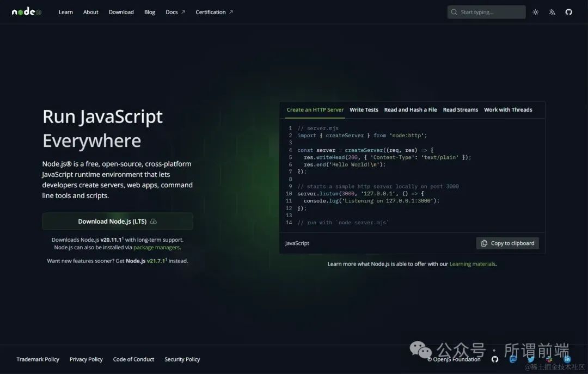
Task: Click the Node.js logo in the header
Action: click(x=27, y=12)
